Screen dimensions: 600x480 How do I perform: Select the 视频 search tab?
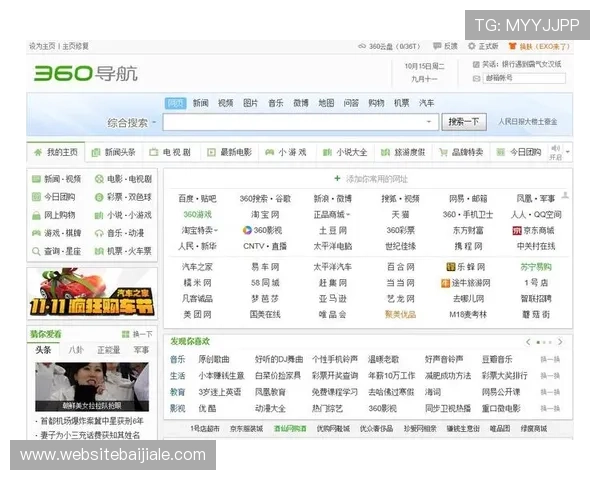(225, 103)
